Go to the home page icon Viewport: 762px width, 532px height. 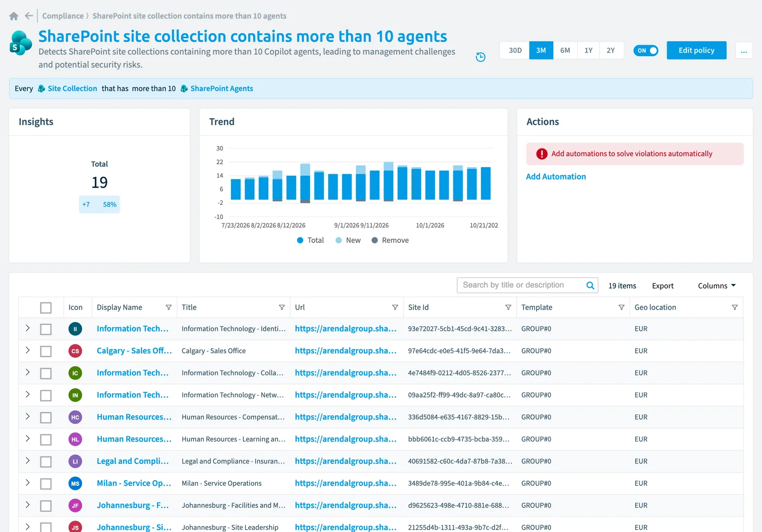[x=14, y=16]
